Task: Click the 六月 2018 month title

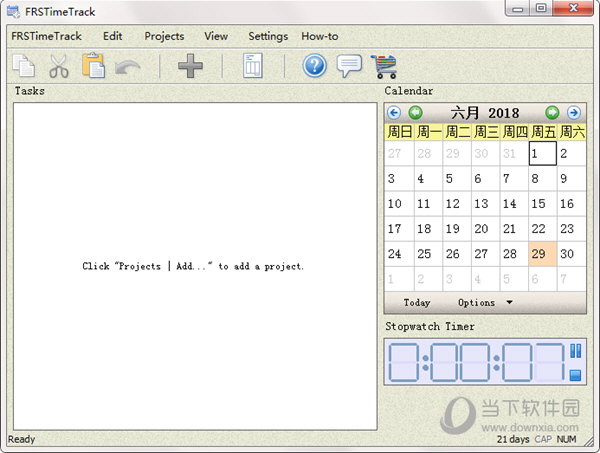Action: (x=484, y=113)
